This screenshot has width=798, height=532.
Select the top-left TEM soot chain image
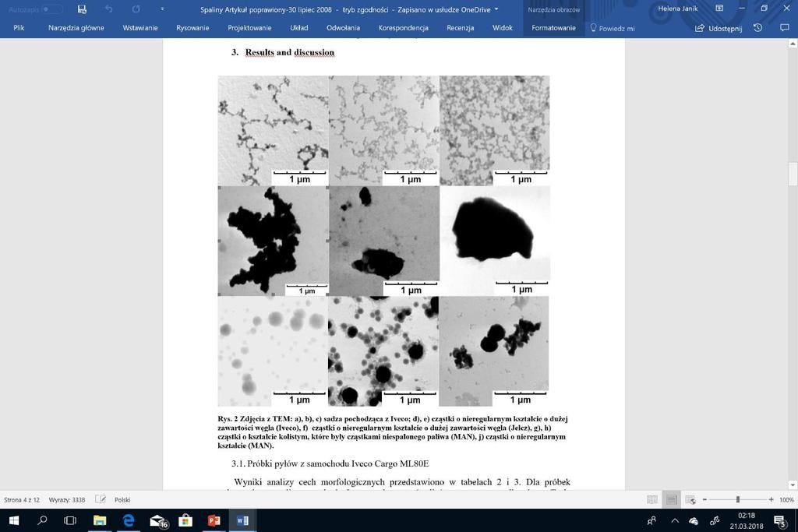(x=273, y=131)
